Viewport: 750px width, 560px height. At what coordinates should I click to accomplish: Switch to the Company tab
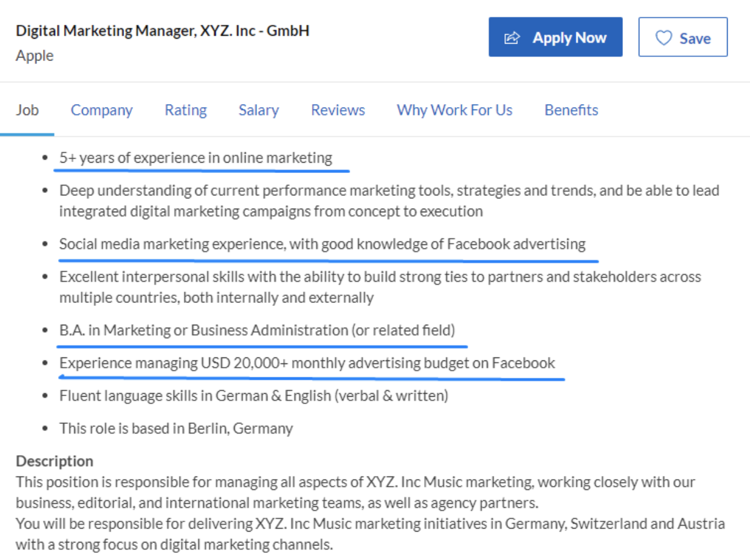pyautogui.click(x=102, y=110)
